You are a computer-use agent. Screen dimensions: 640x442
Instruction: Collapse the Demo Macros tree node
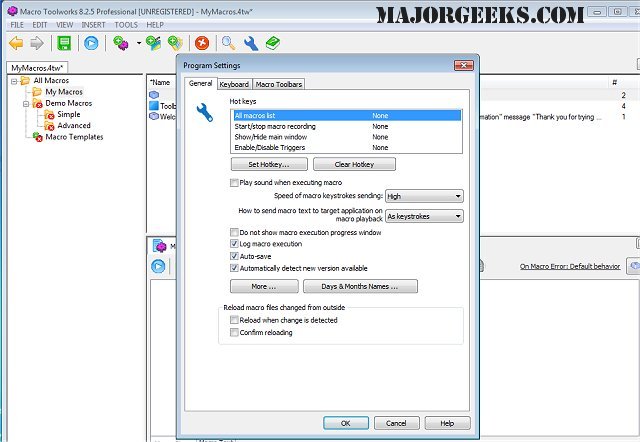coord(26,104)
